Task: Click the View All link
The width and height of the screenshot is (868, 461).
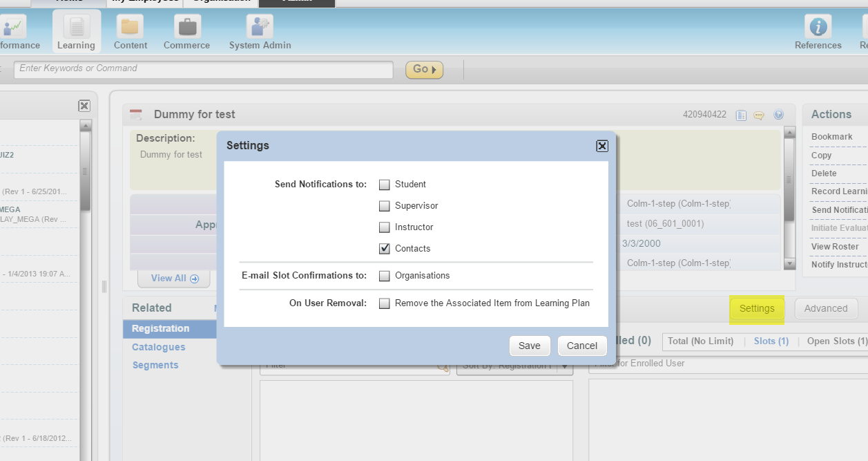Action: (x=175, y=279)
